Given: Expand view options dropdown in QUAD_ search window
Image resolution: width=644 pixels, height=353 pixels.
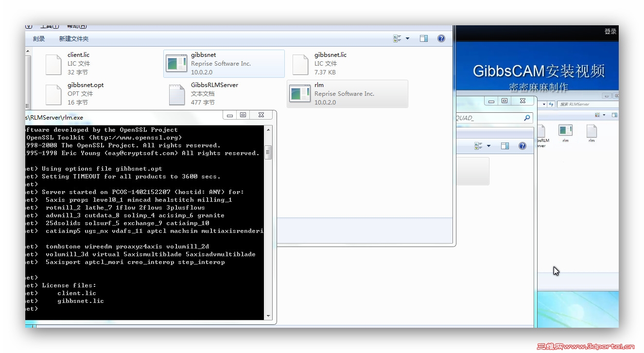Looking at the screenshot, I should point(488,146).
